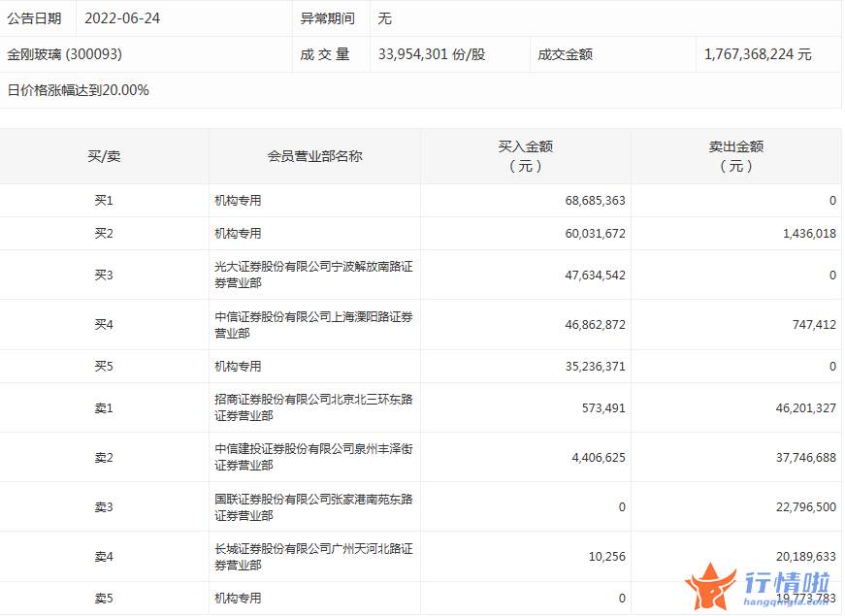
Task: Click the announcement date 2022-06-24
Action: point(122,18)
